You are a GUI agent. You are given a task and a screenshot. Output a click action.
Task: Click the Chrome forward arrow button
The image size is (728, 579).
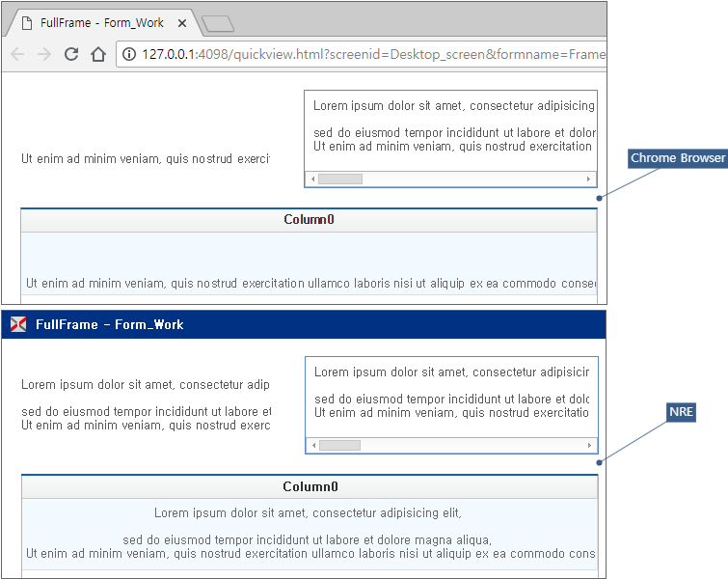[43, 54]
